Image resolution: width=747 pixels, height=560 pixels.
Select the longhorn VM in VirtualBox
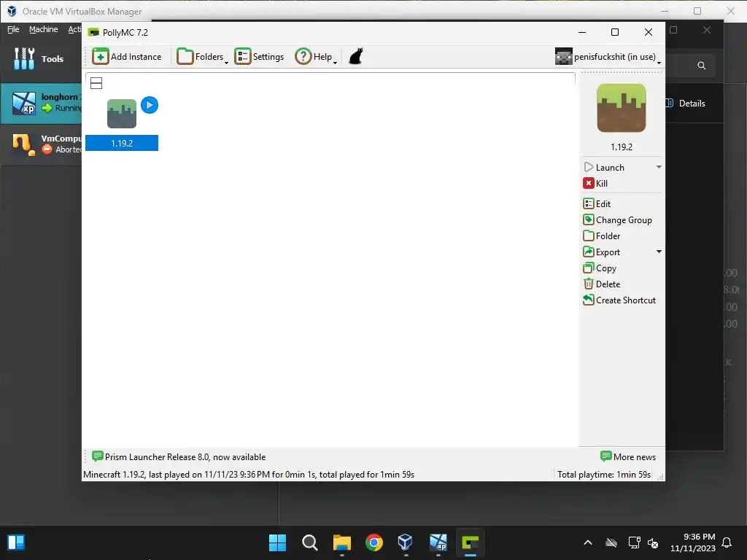tap(41, 103)
